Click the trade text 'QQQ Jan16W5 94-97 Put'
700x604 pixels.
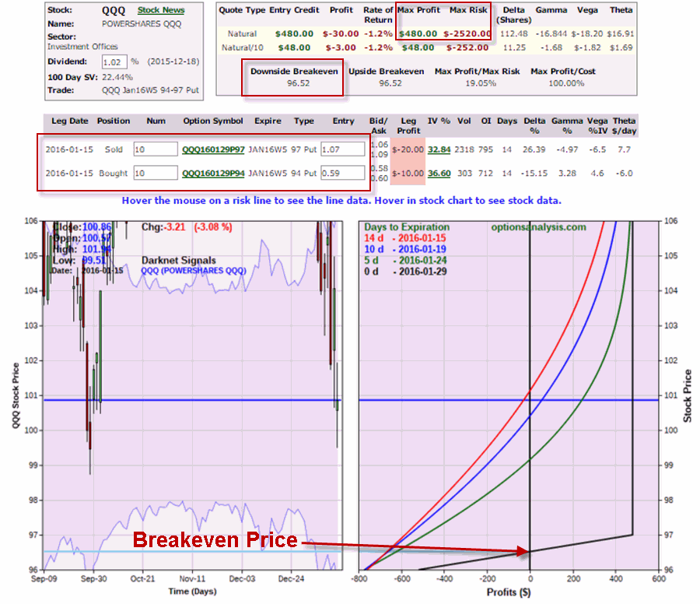coord(150,90)
